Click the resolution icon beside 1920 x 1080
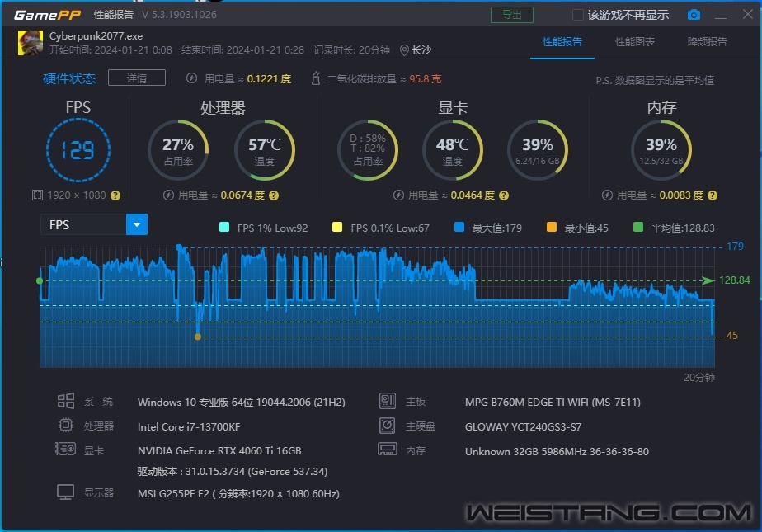The height and width of the screenshot is (532, 762). (x=37, y=195)
